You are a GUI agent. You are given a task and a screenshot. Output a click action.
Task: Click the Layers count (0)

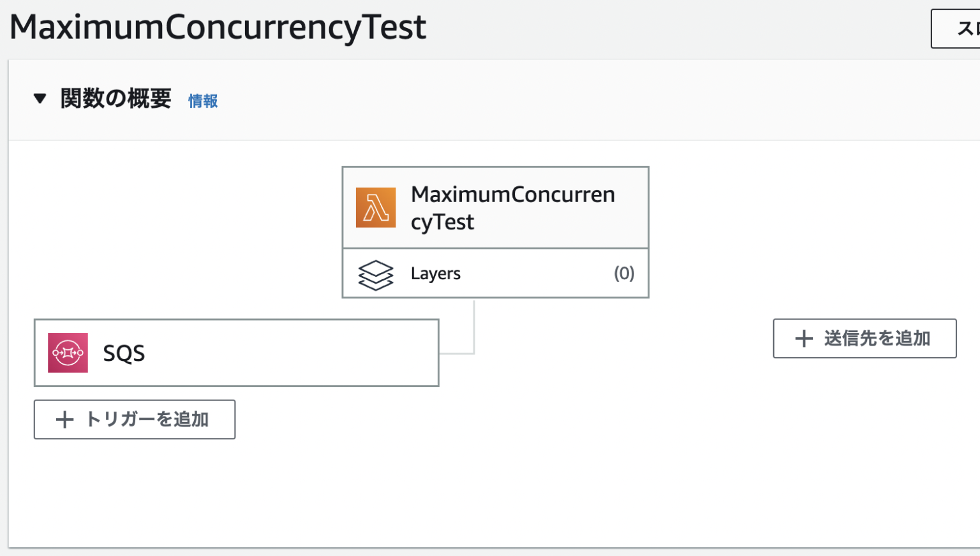click(623, 274)
